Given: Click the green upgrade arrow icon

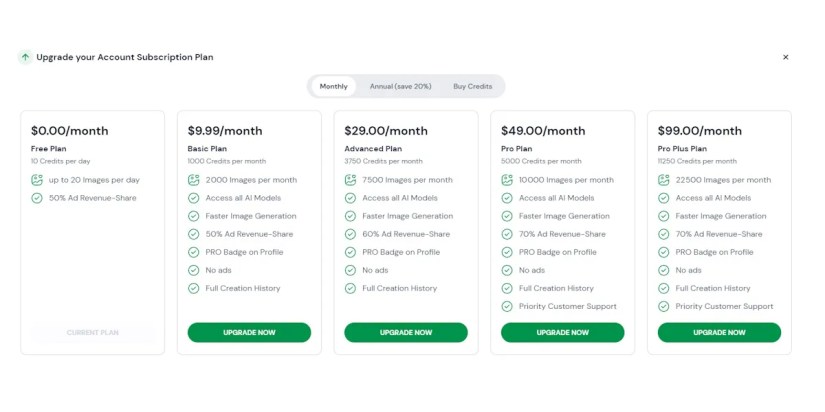Looking at the screenshot, I should [x=25, y=57].
